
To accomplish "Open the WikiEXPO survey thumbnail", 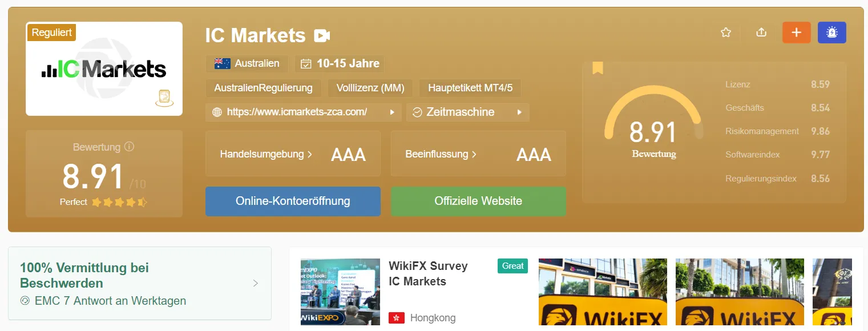I will click(x=340, y=292).
